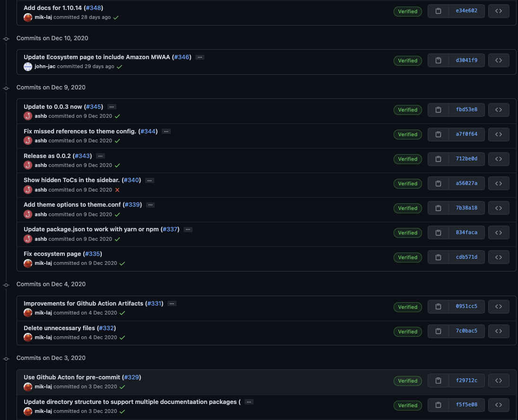Viewport: 518px width, 420px height.
Task: Click the timeline node beside Commits on Dec 10, 2020
Action: coord(6,39)
